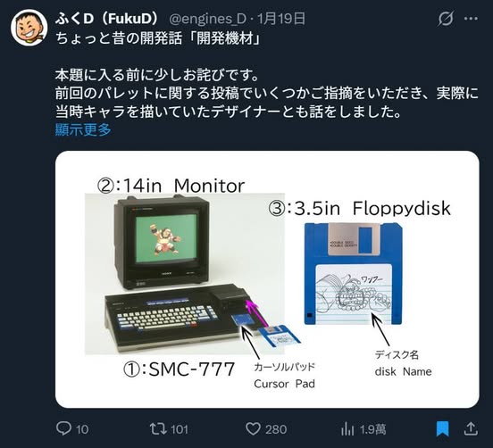Viewport: 493px width, 448px height.
Task: Like the post with the heart icon
Action: point(253,429)
